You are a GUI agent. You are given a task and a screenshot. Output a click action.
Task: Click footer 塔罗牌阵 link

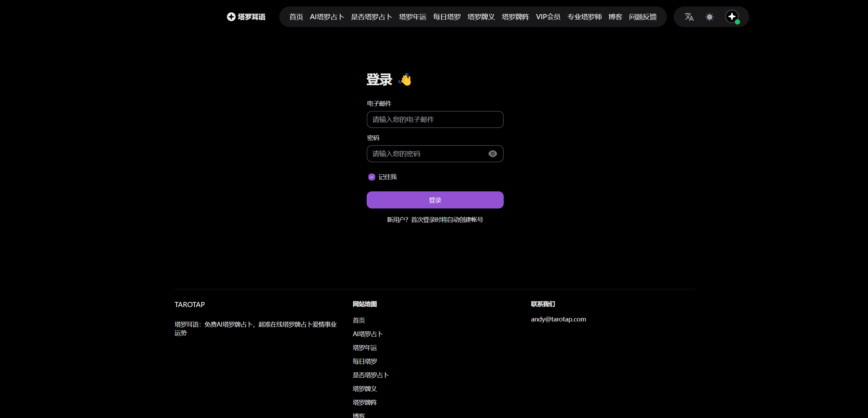(365, 402)
